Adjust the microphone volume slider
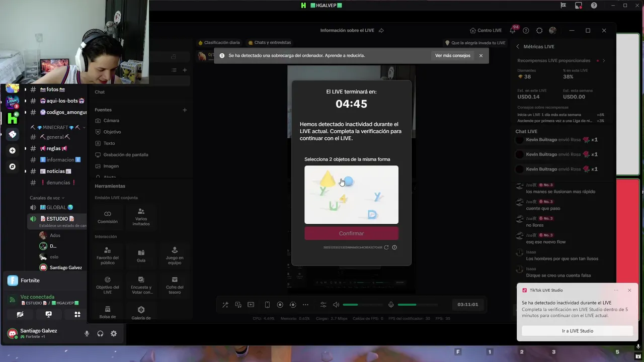The width and height of the screenshot is (644, 362). tap(417, 305)
